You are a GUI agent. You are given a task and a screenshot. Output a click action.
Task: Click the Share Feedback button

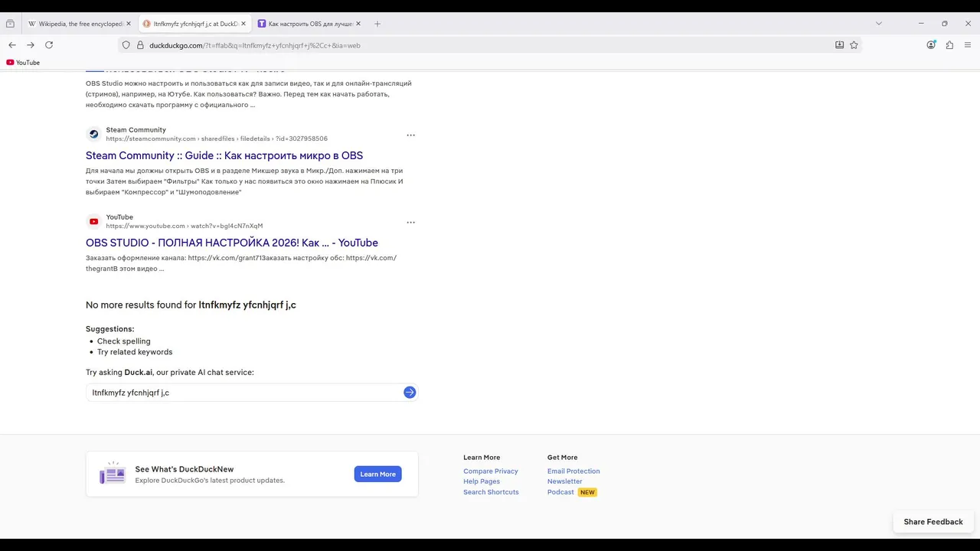coord(933,522)
